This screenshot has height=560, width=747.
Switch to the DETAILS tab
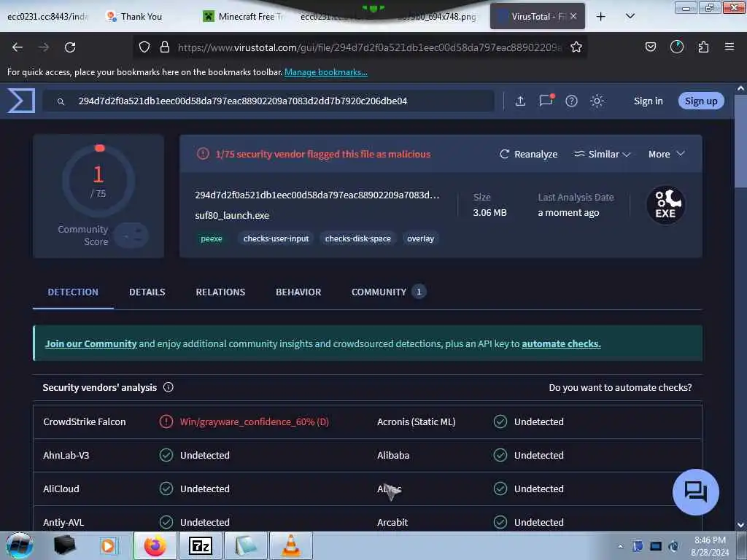coord(147,292)
